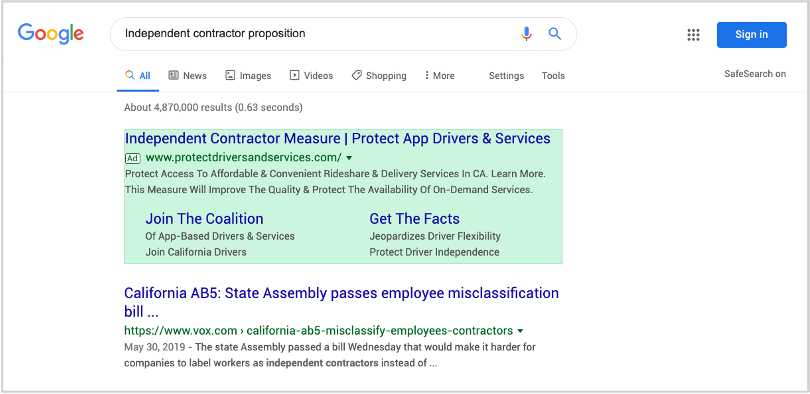Click the Images tab icon
This screenshot has height=394, width=810.
(230, 75)
